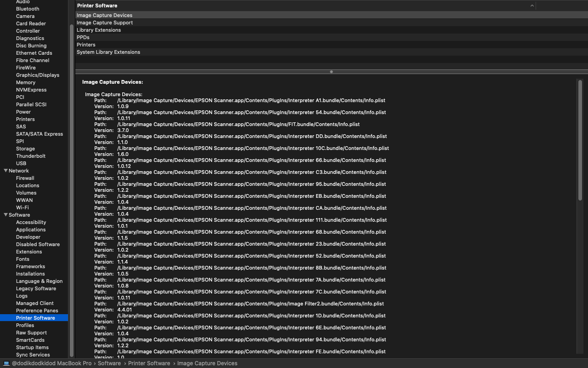The width and height of the screenshot is (588, 368).
Task: Open Thunderbolt in sidebar
Action: pos(31,156)
